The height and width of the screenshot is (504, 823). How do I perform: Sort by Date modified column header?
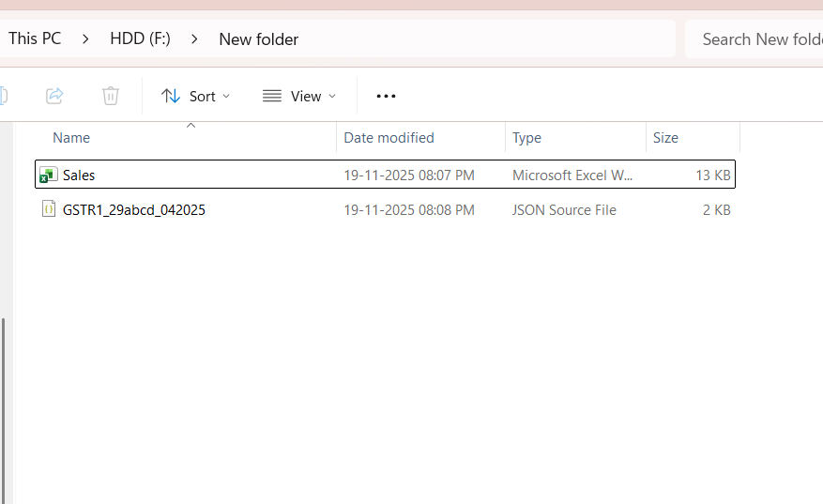389,138
